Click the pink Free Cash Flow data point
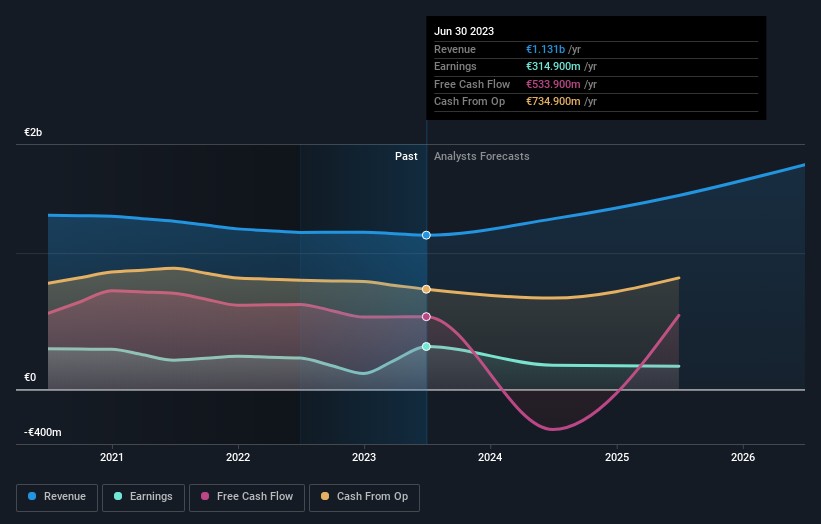821x524 pixels. click(426, 317)
